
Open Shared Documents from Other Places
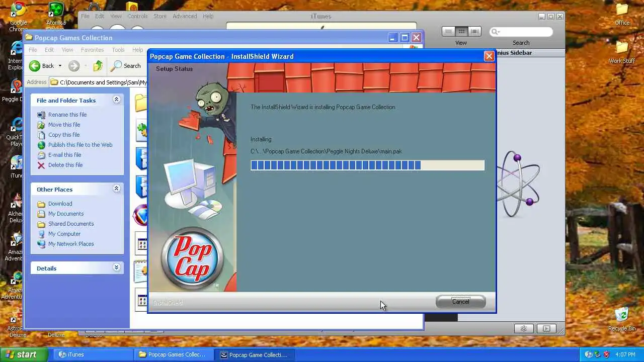tap(71, 224)
